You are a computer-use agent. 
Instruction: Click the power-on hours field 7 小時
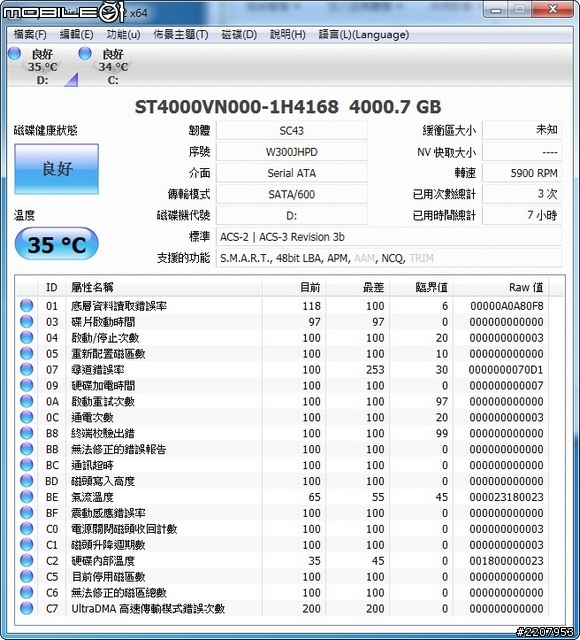tap(522, 216)
